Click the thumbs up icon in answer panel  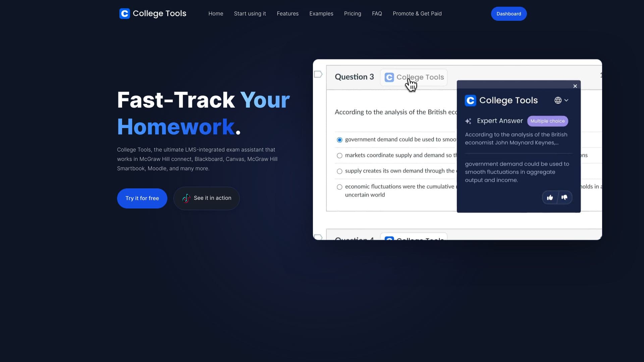pos(550,197)
